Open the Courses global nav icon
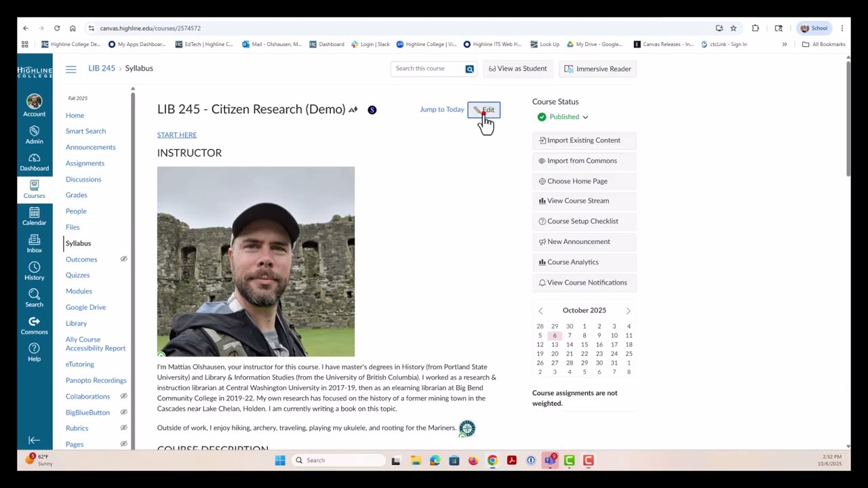 click(35, 189)
